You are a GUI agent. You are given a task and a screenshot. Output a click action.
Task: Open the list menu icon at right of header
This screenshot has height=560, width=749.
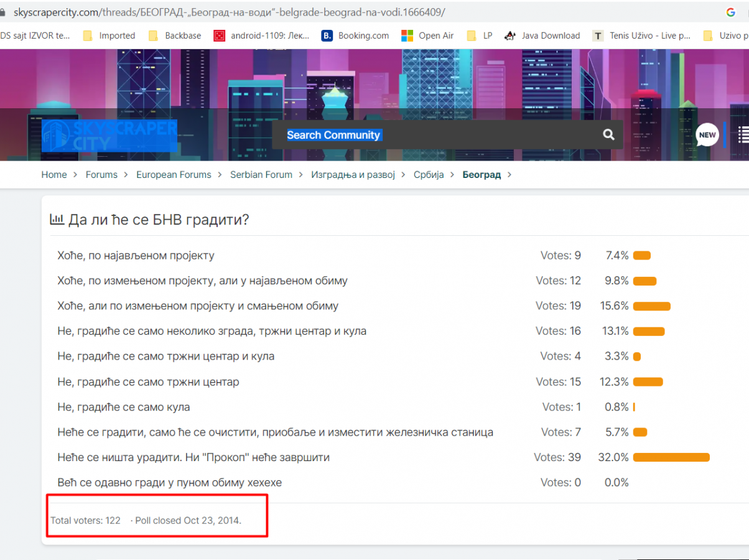pos(743,135)
